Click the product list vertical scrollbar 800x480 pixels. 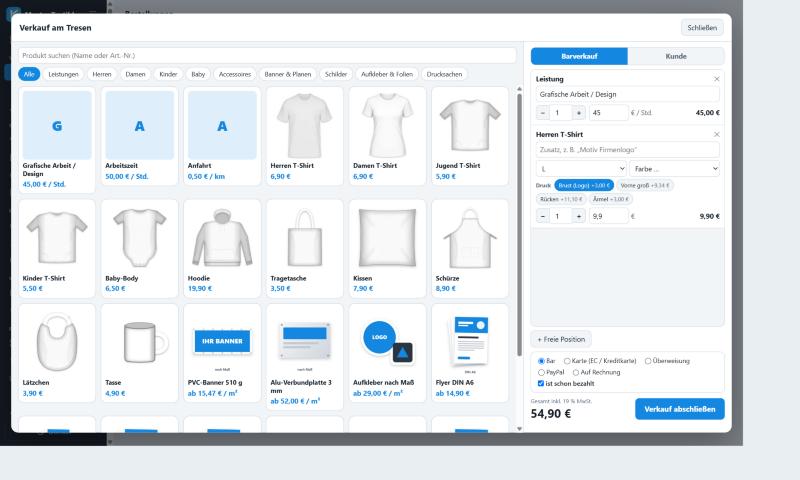pyautogui.click(x=519, y=224)
